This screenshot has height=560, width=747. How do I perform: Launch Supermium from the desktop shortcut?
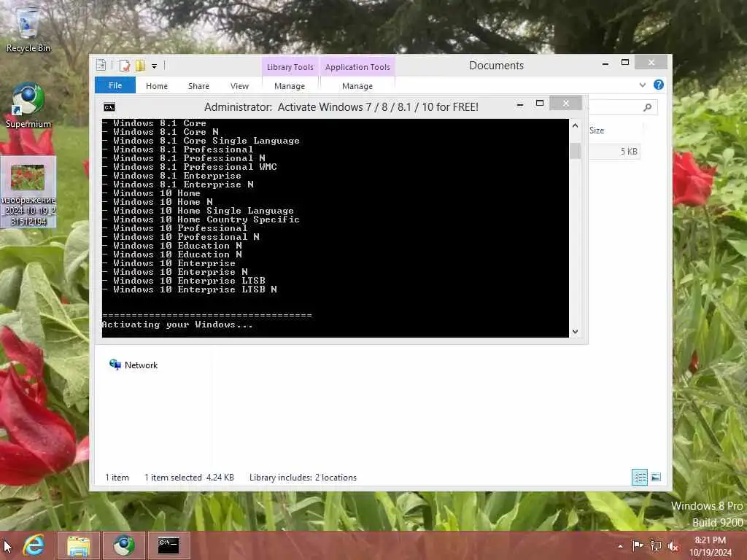click(28, 105)
